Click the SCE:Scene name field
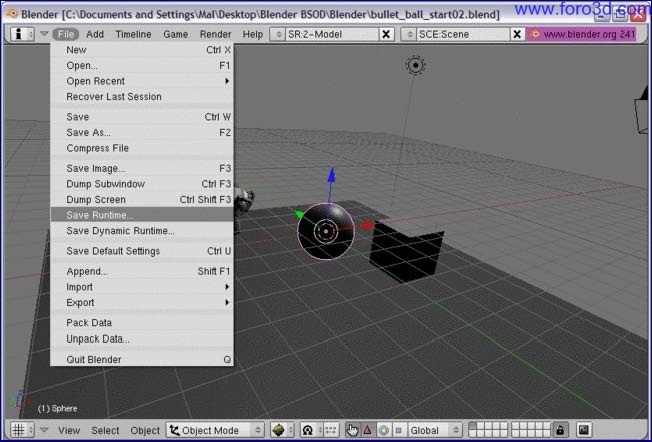This screenshot has width=652, height=442. pos(463,34)
